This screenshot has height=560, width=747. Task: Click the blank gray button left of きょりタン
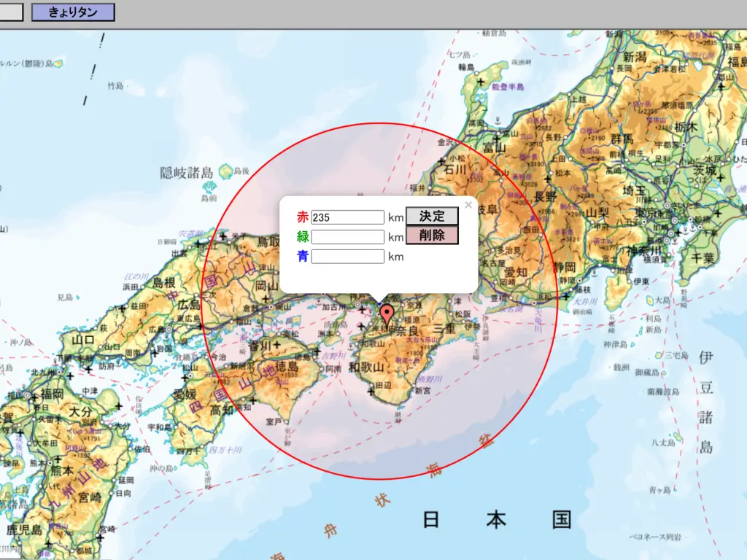click(11, 12)
